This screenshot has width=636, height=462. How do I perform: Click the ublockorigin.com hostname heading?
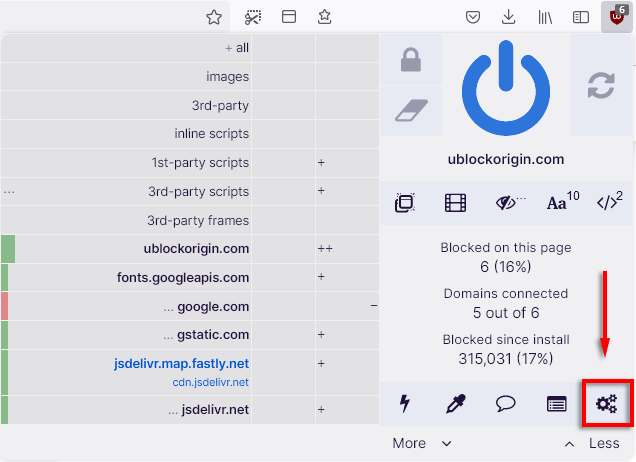(x=506, y=159)
